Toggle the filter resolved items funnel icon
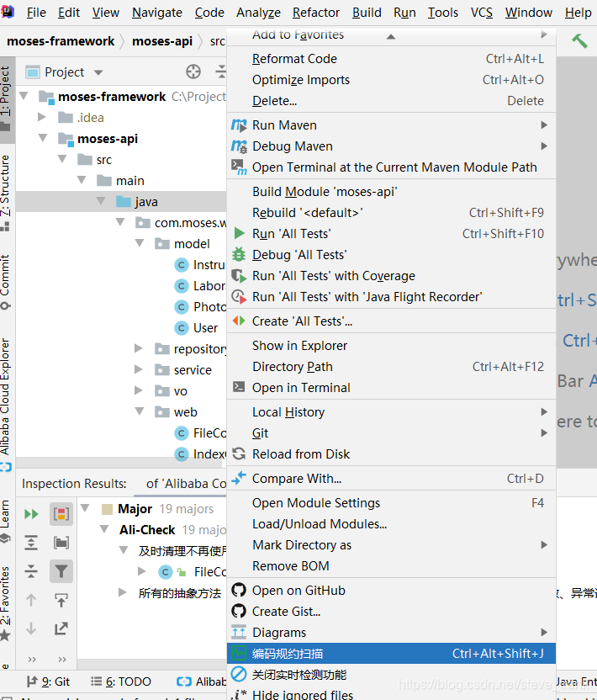 pos(61,571)
